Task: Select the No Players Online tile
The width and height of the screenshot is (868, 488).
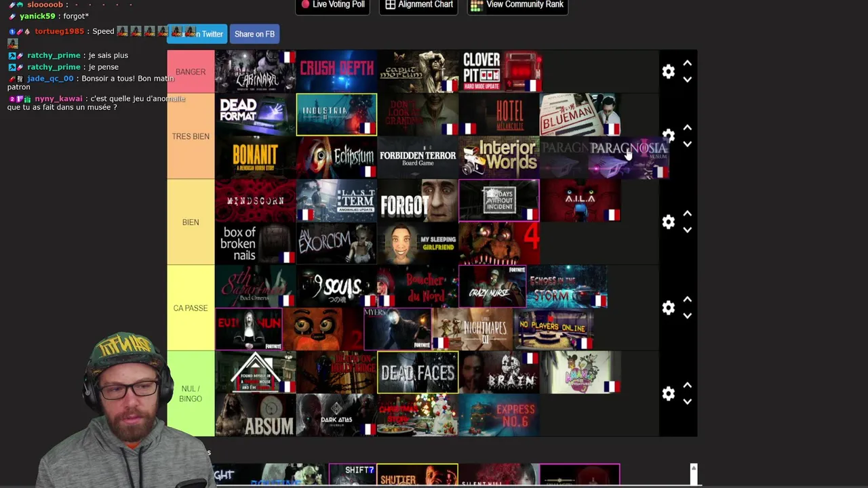Action: tap(553, 329)
